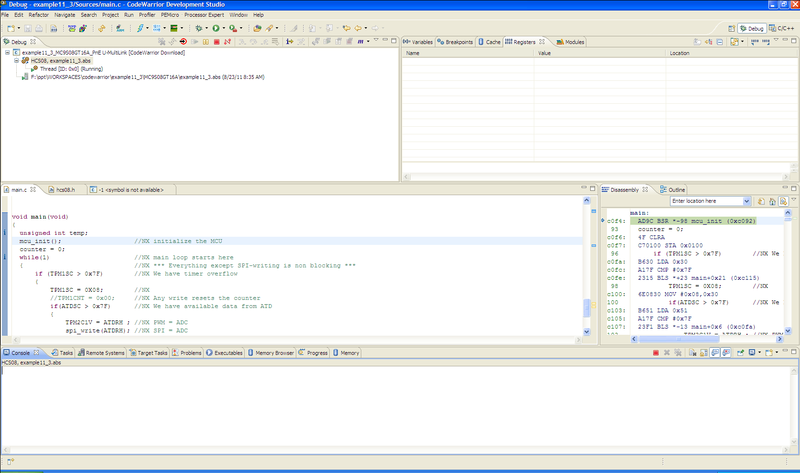The height and width of the screenshot is (473, 800).
Task: Click the Value column header in Registers
Action: point(599,53)
